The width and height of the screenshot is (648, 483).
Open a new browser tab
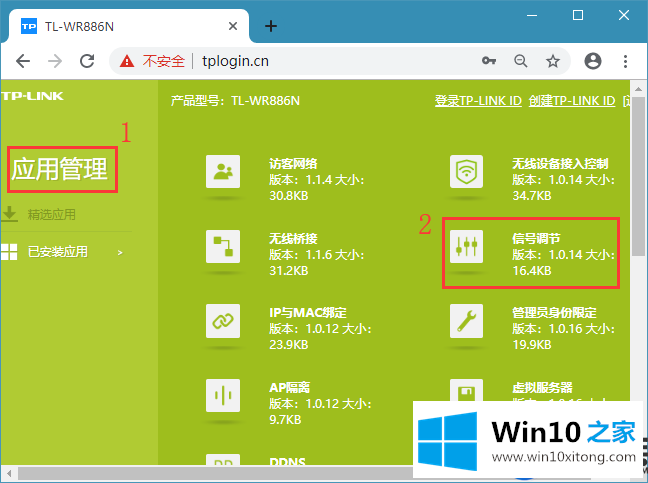click(x=270, y=26)
